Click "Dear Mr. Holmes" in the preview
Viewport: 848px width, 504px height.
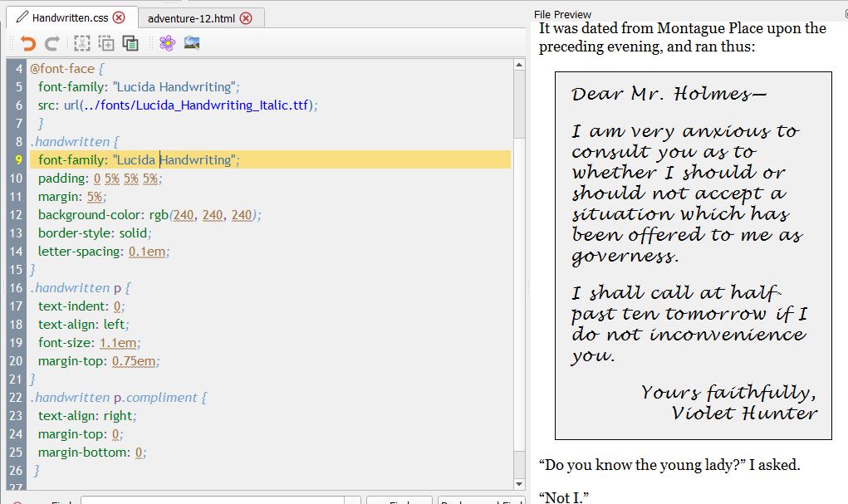pos(669,94)
